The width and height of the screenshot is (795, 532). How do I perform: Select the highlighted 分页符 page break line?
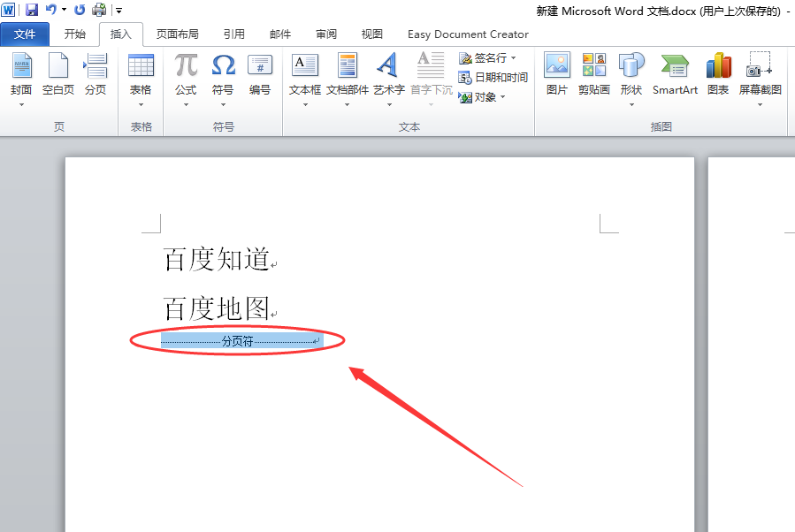[x=241, y=341]
